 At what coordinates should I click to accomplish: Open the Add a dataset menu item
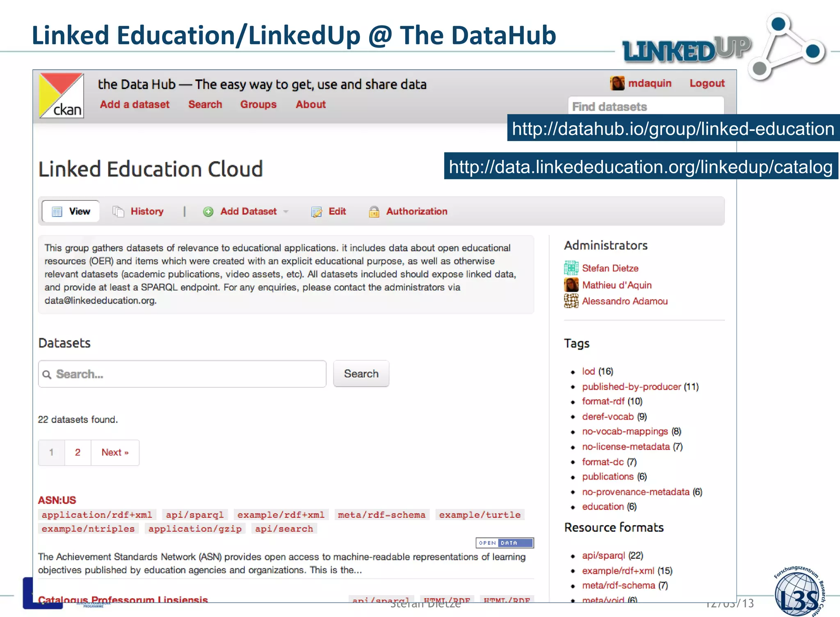coord(135,105)
